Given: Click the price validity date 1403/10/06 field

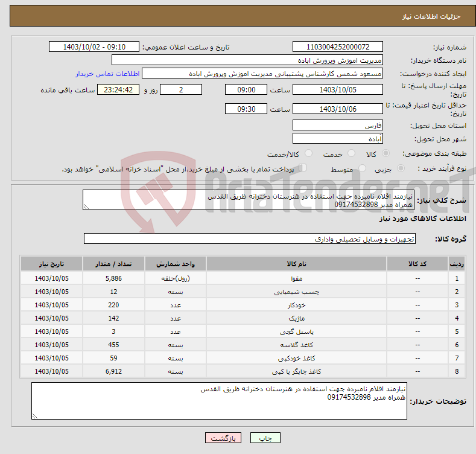Looking at the screenshot, I should click(x=338, y=109).
